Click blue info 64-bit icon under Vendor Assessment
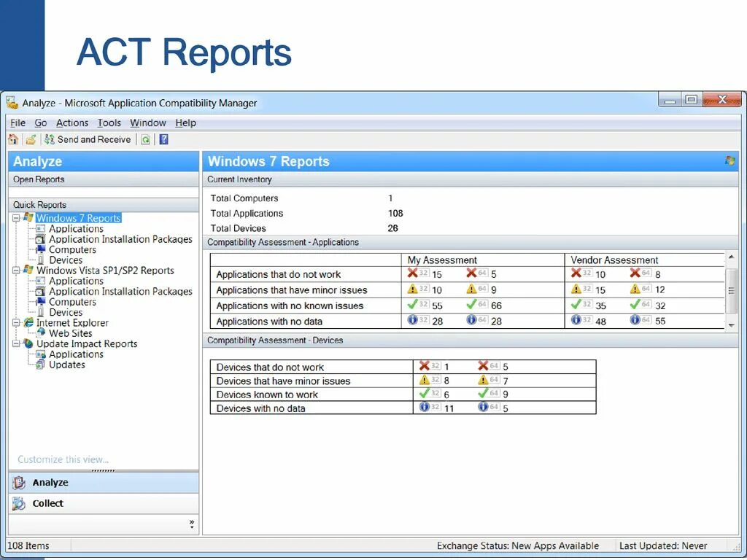 pyautogui.click(x=635, y=319)
